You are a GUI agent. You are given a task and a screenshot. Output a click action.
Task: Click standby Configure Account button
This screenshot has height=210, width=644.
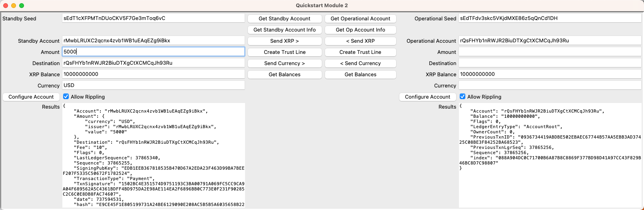[31, 97]
